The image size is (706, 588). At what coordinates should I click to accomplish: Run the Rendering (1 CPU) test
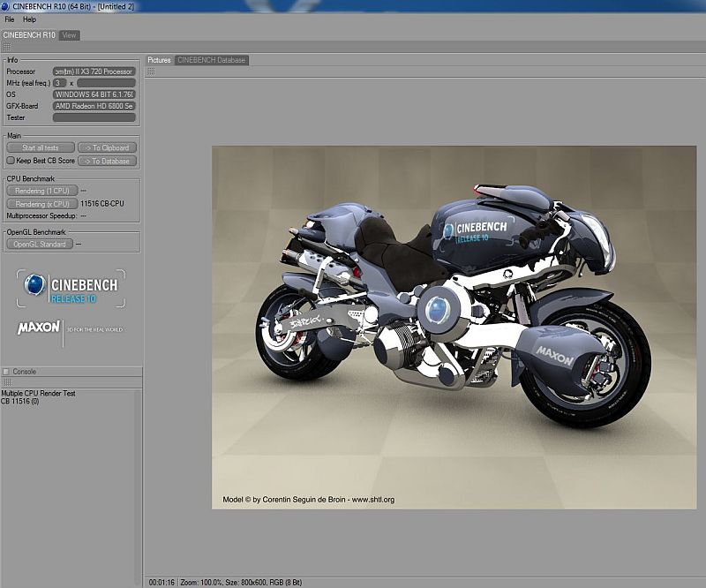(x=42, y=191)
